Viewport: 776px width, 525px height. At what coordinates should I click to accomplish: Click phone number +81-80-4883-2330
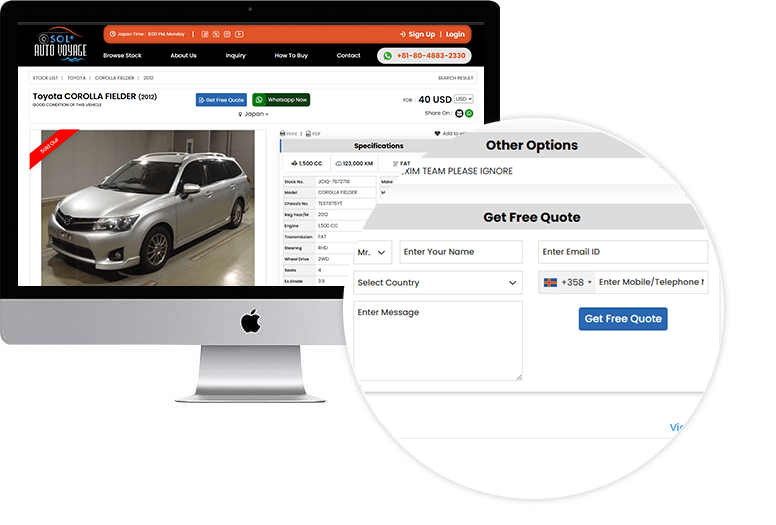pyautogui.click(x=431, y=56)
